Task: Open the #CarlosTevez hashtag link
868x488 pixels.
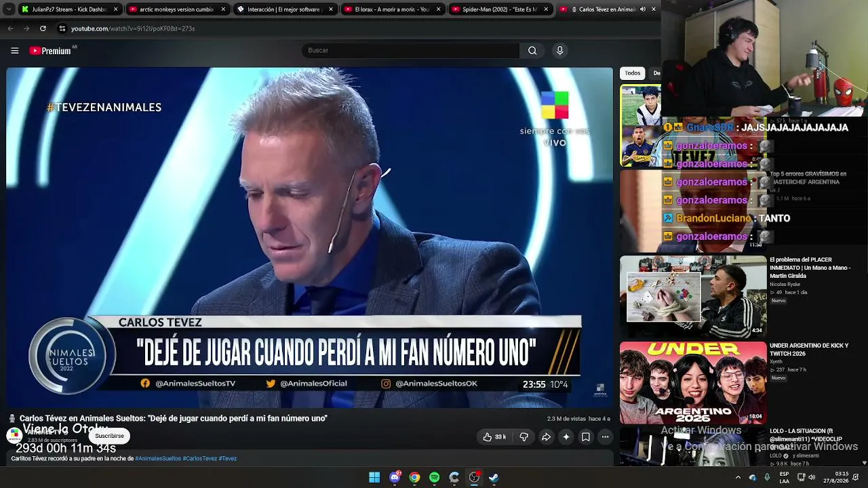Action: [x=200, y=458]
